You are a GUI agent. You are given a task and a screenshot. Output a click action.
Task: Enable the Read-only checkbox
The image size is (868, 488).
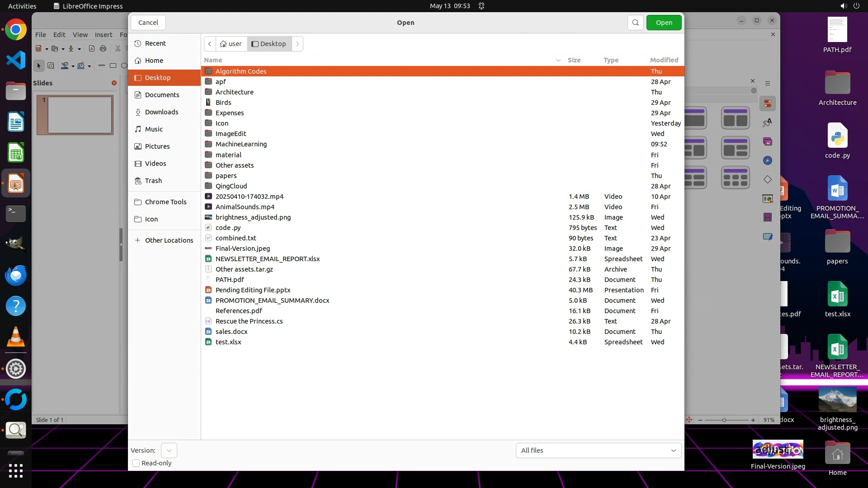pyautogui.click(x=136, y=463)
